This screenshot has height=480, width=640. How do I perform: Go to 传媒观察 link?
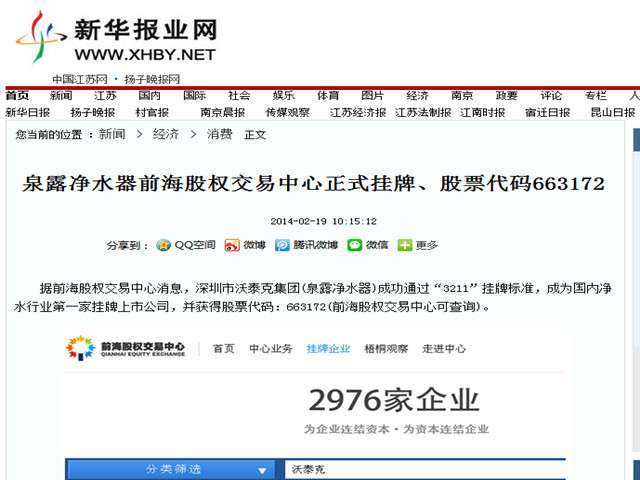tap(288, 112)
